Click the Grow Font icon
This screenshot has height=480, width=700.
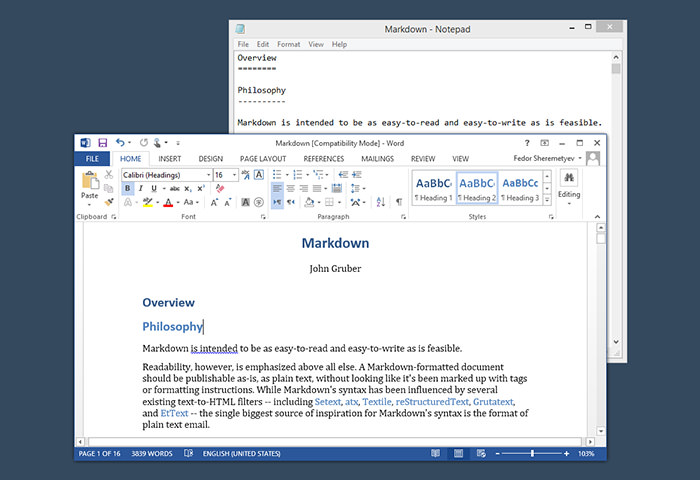(214, 203)
